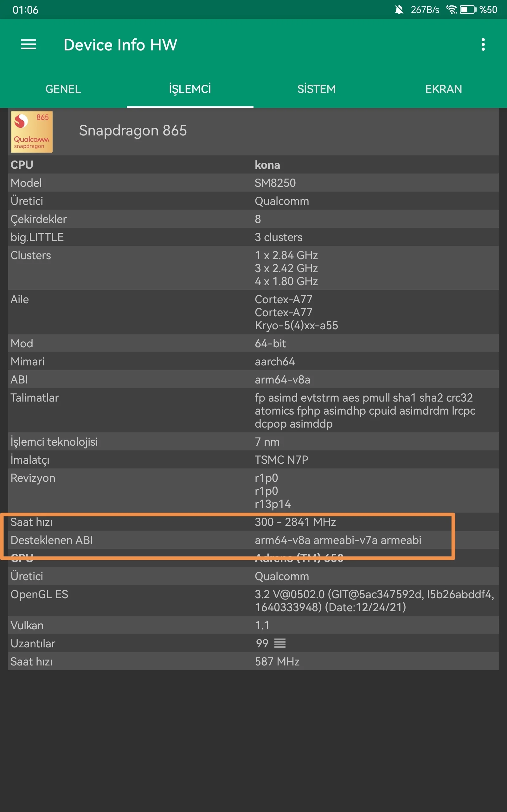Image resolution: width=507 pixels, height=812 pixels.
Task: Open the three-dot overflow menu
Action: point(483,44)
